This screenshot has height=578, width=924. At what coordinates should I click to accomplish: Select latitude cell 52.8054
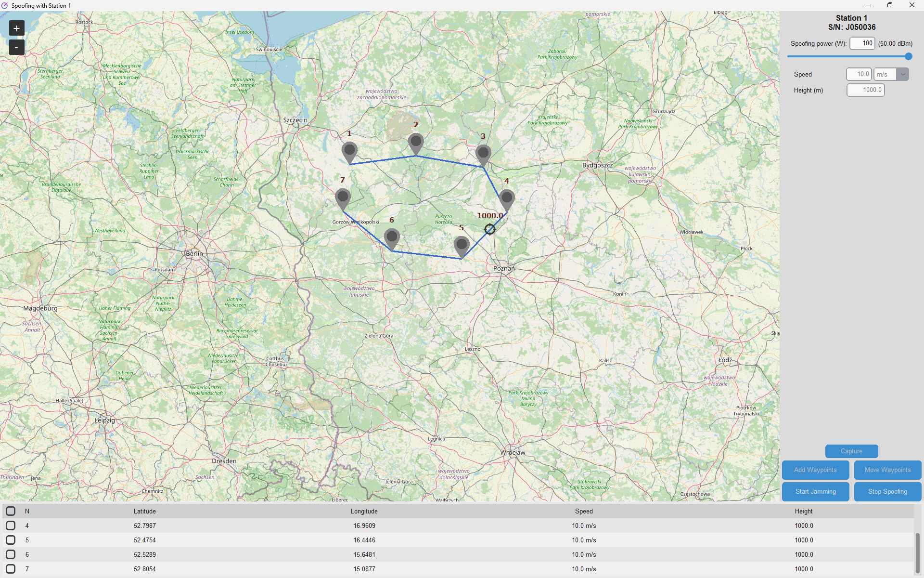click(x=145, y=569)
